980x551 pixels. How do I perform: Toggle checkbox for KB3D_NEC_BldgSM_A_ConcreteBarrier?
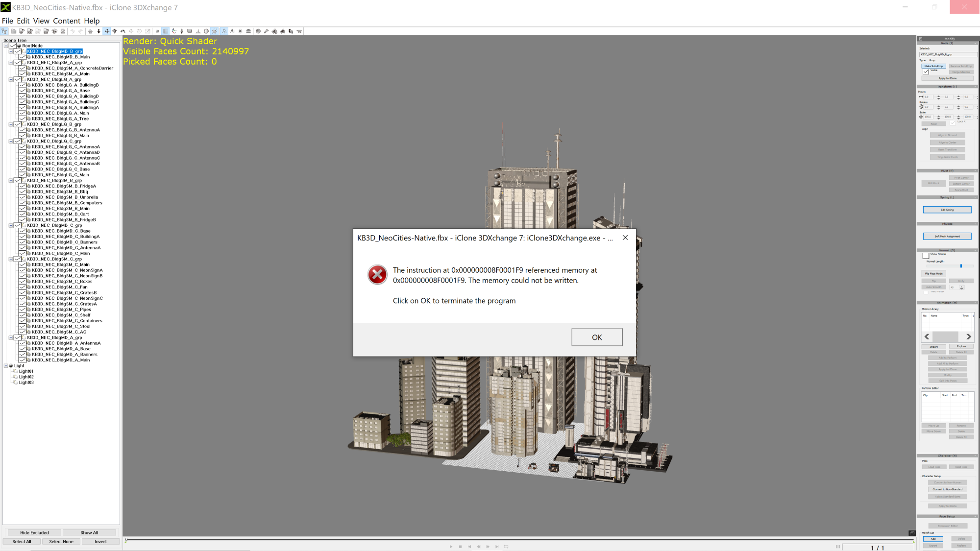(23, 68)
